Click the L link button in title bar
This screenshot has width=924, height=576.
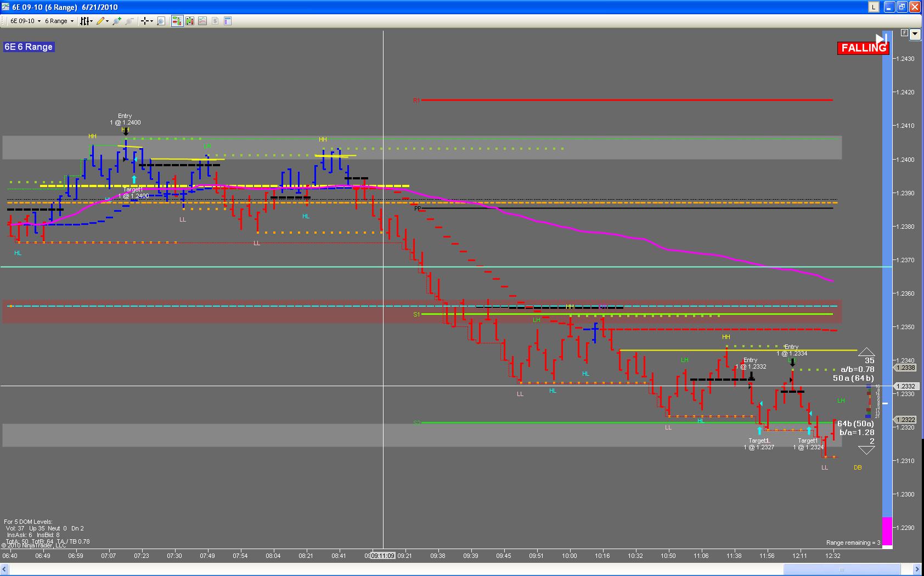pos(874,7)
